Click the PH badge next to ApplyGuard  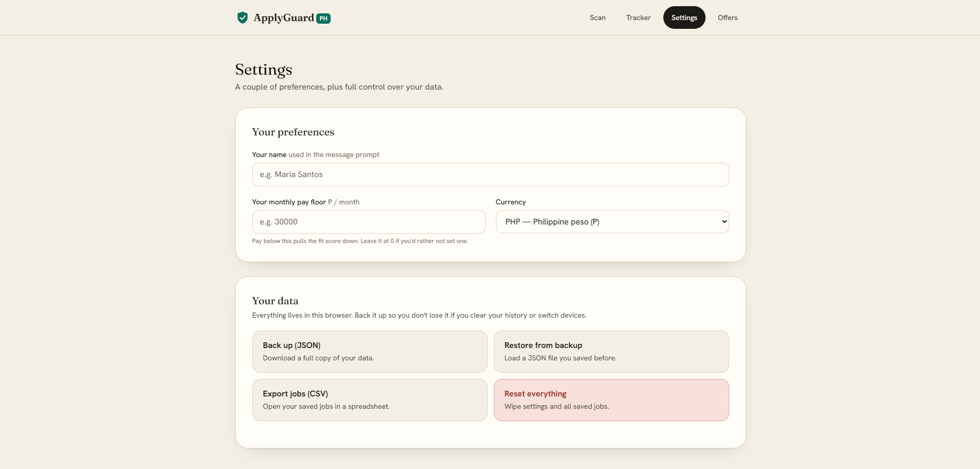[x=323, y=19]
